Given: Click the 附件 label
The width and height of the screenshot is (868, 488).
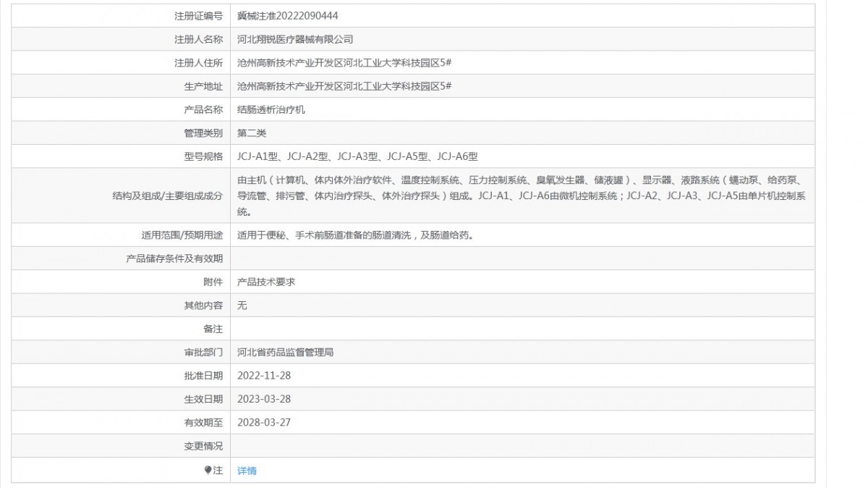Looking at the screenshot, I should (213, 282).
